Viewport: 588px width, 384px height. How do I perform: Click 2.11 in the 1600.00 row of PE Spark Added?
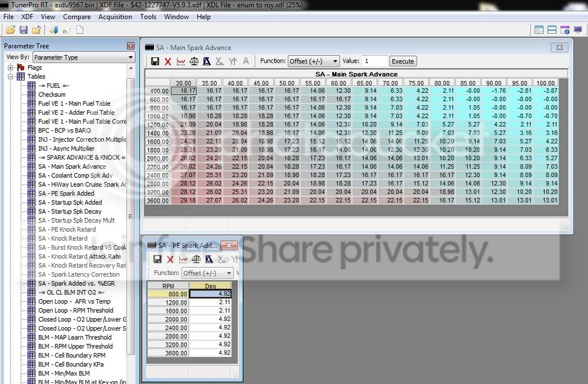210,311
